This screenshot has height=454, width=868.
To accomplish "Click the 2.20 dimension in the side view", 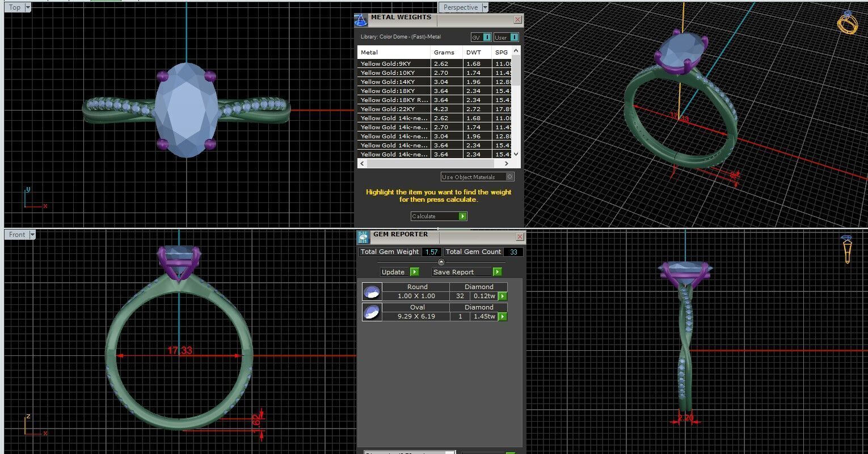I will click(685, 418).
